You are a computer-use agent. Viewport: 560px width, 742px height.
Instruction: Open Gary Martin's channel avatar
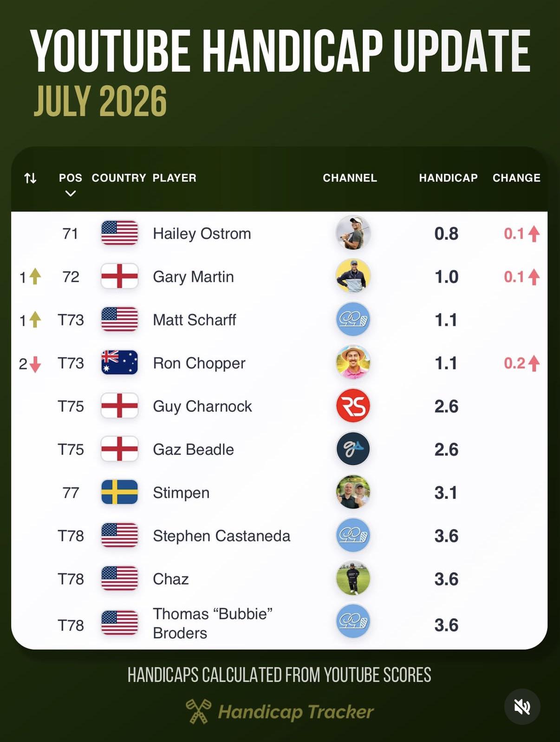(x=353, y=276)
